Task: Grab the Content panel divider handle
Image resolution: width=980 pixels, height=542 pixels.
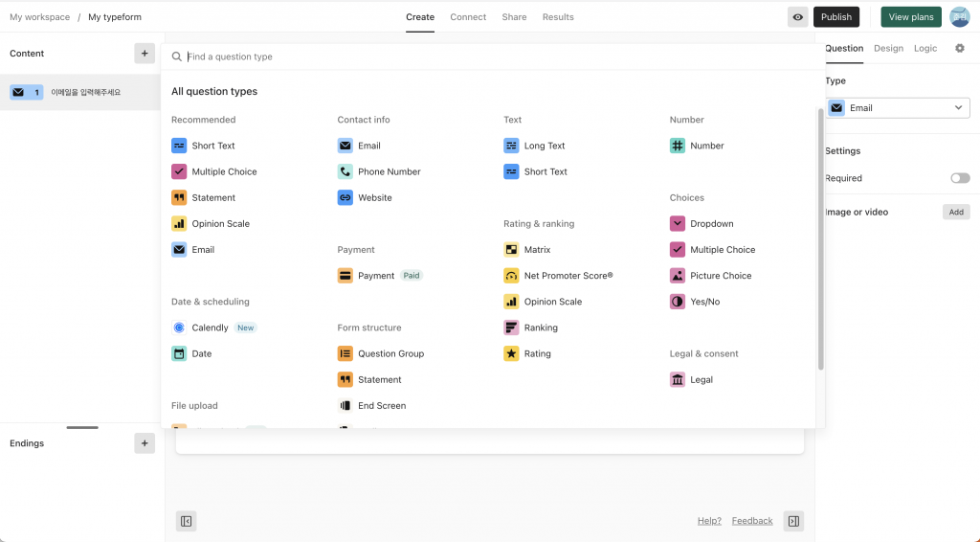Action: (x=82, y=428)
